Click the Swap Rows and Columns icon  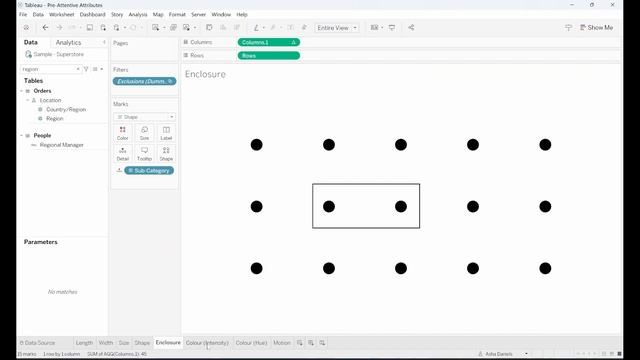click(x=209, y=27)
